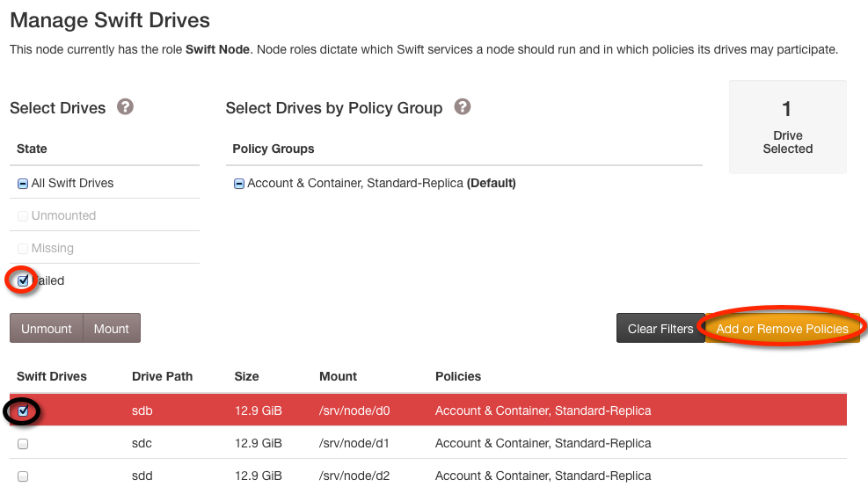868x494 pixels.
Task: Click the 1 Drive Selected counter box
Action: point(788,127)
